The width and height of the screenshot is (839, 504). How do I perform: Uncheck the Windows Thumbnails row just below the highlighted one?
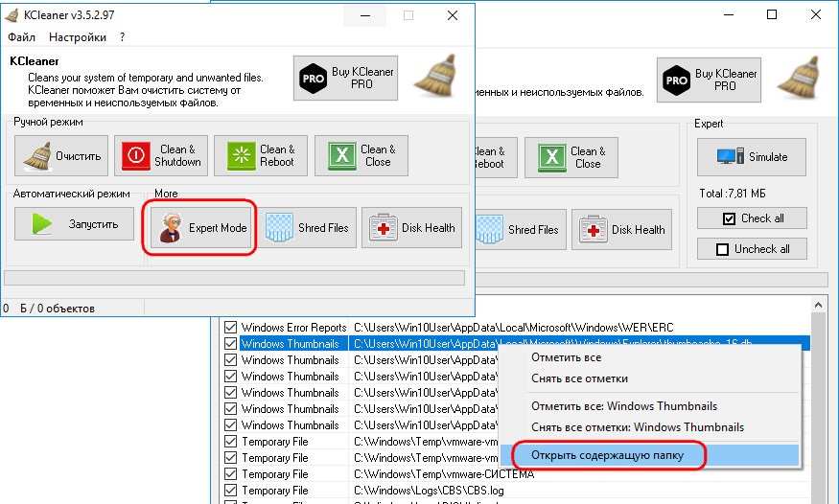[x=231, y=359]
